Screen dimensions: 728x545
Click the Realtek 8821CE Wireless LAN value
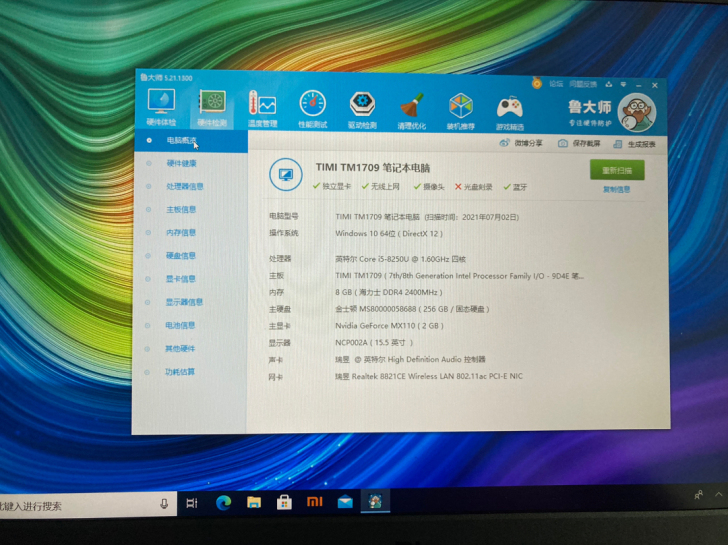429,376
